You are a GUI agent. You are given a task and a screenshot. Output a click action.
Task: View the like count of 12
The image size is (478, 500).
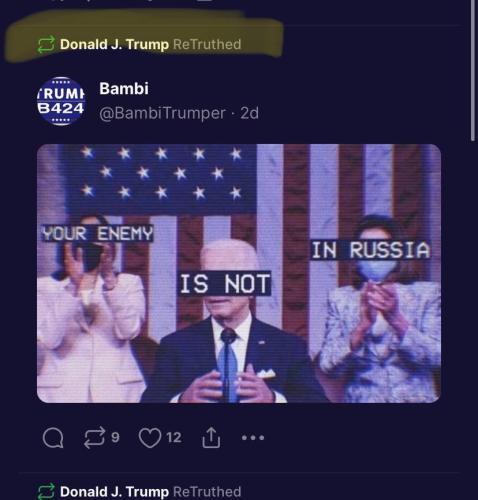[174, 437]
